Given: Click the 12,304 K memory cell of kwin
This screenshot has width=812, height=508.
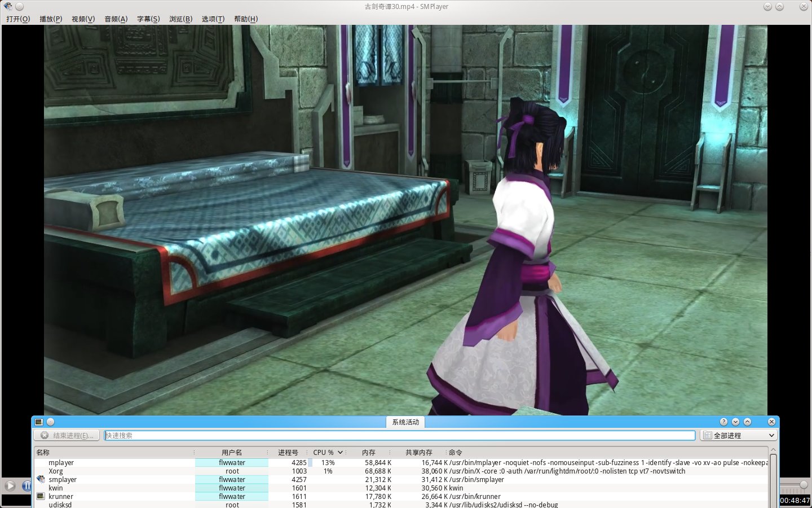Looking at the screenshot, I should 378,488.
